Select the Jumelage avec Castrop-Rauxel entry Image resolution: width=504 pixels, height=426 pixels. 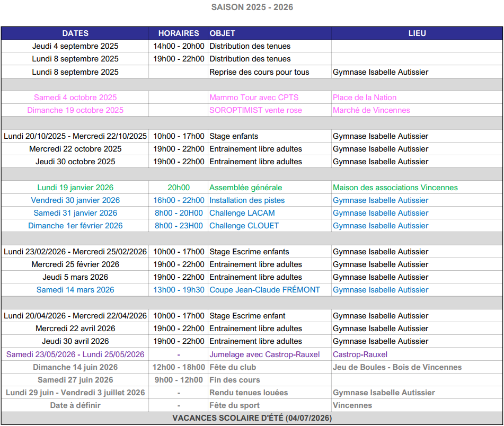click(x=264, y=354)
